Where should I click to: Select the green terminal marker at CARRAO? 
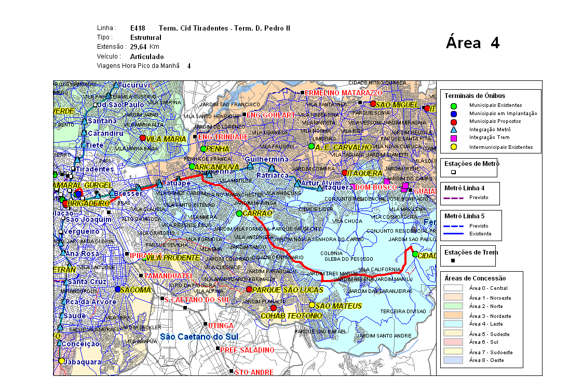pos(239,214)
